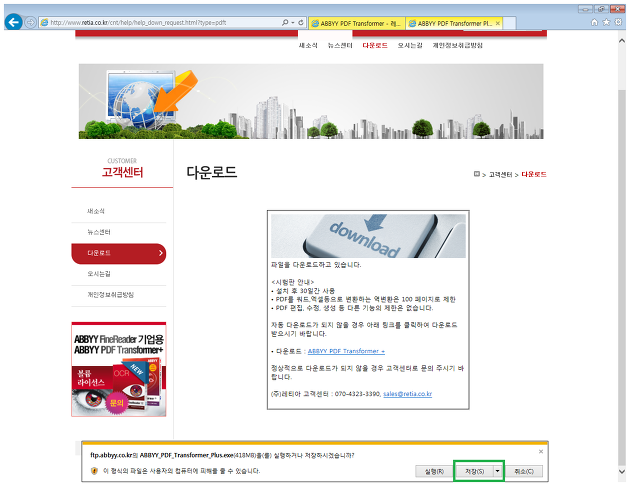Click the vertical scrollbar down arrow

[622, 471]
